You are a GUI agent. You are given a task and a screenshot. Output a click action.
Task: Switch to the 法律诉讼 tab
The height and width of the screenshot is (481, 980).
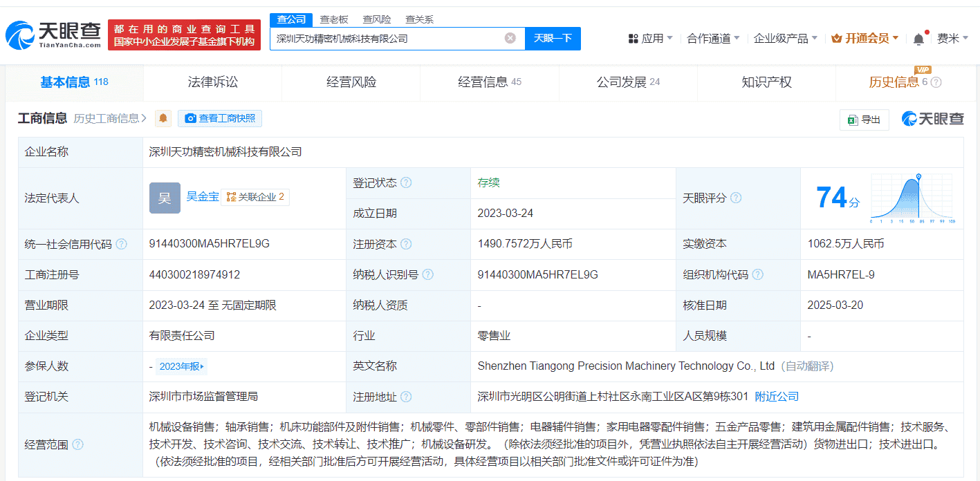(x=212, y=82)
